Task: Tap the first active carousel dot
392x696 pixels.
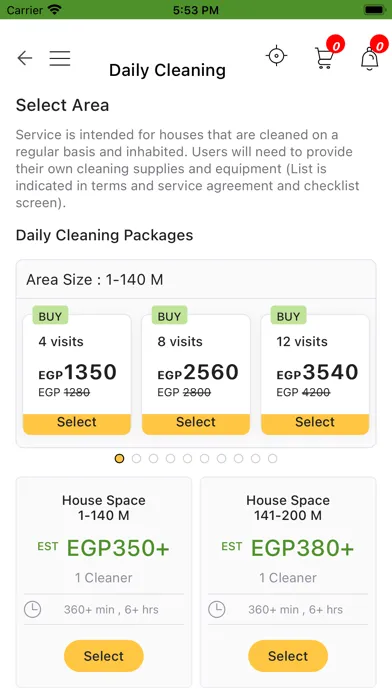Action: click(x=119, y=459)
